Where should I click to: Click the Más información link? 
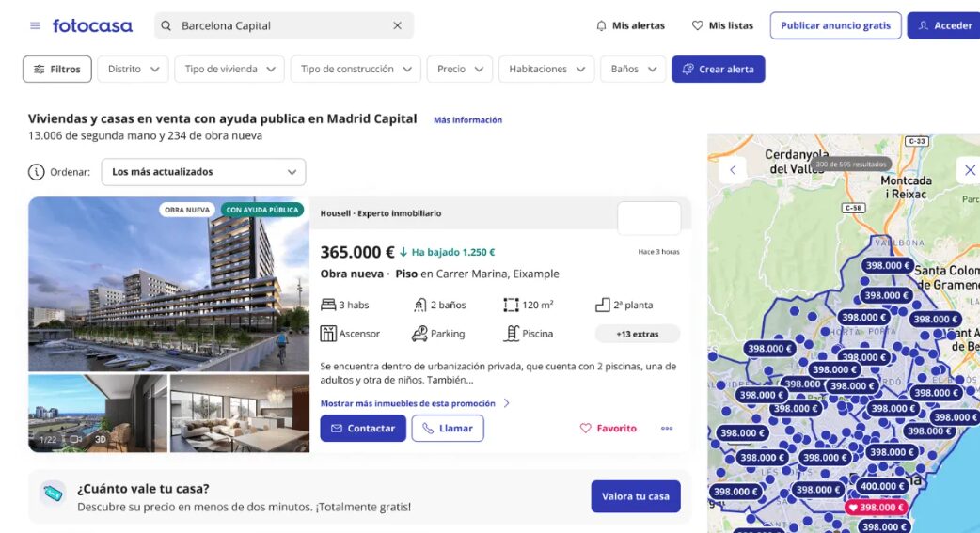(467, 120)
